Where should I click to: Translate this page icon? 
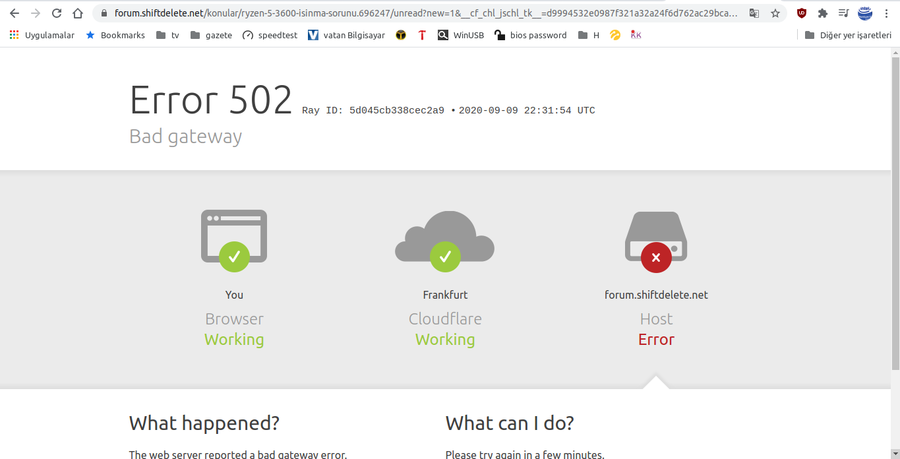click(754, 13)
